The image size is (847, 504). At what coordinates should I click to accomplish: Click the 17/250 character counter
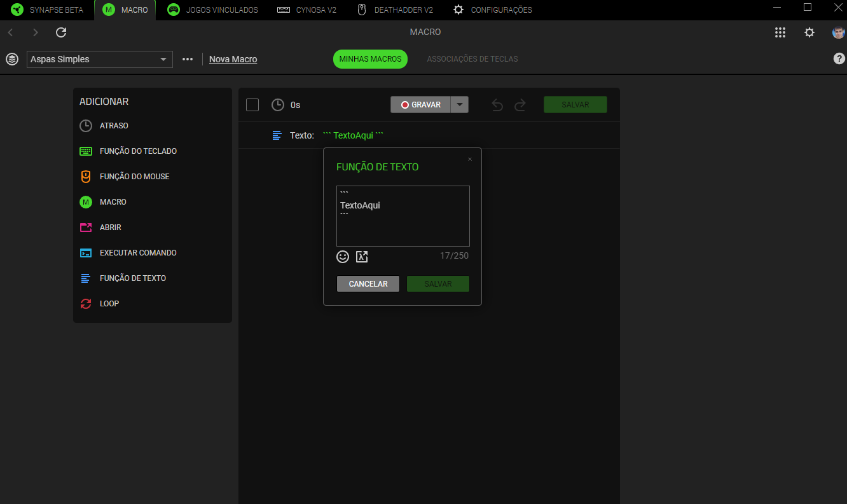(454, 255)
